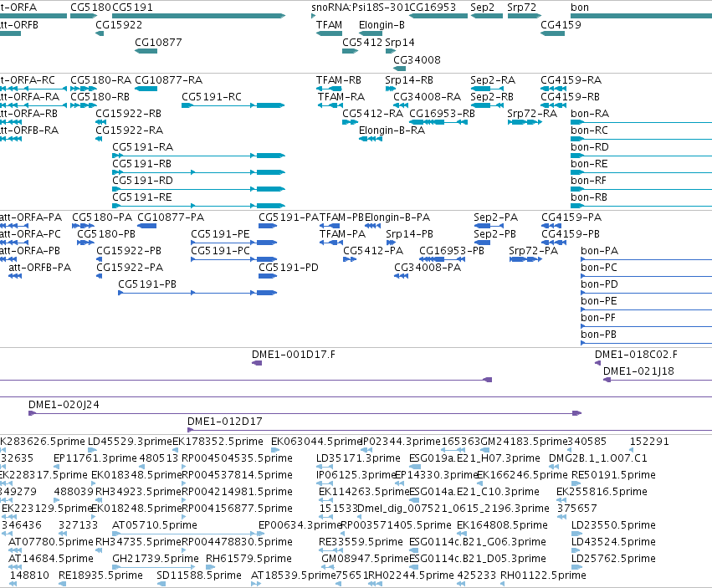Select the CG5191-RD transcript label
This screenshot has height=588, width=712.
tap(142, 181)
